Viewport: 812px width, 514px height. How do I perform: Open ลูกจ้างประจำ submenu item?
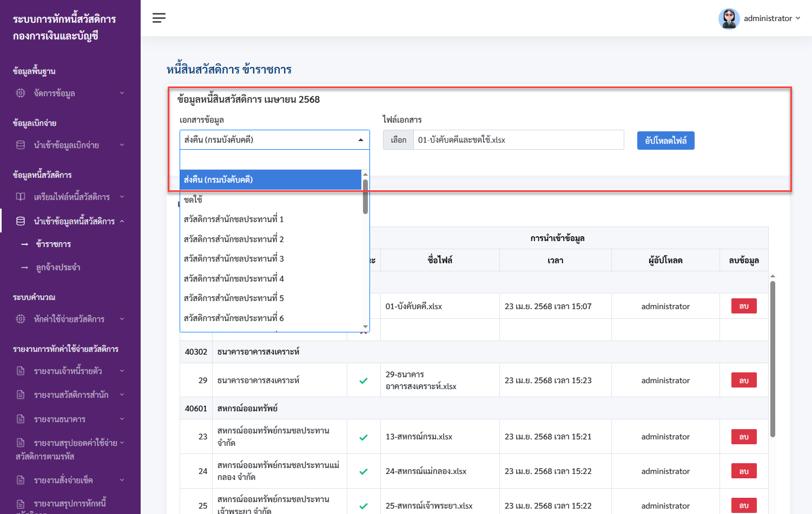pyautogui.click(x=58, y=268)
